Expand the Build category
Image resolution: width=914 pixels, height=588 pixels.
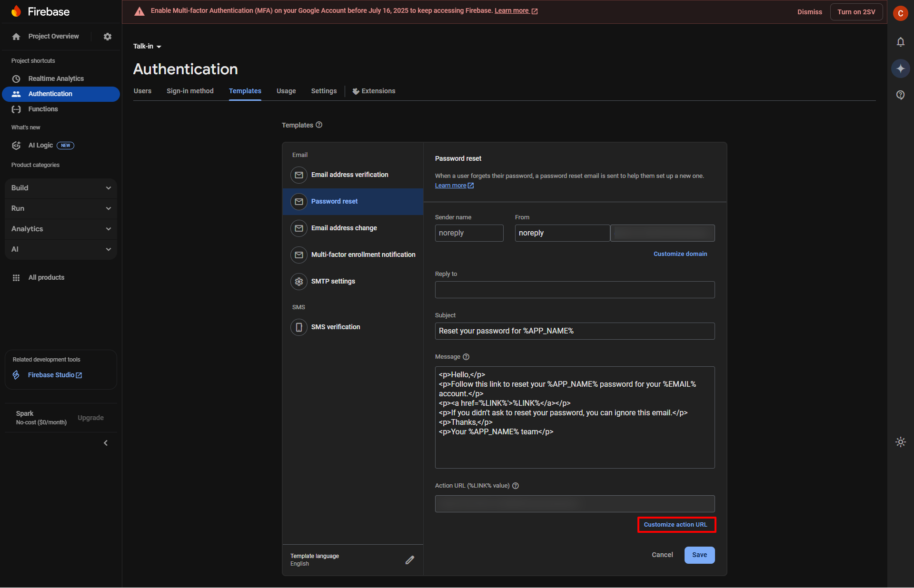(x=60, y=188)
